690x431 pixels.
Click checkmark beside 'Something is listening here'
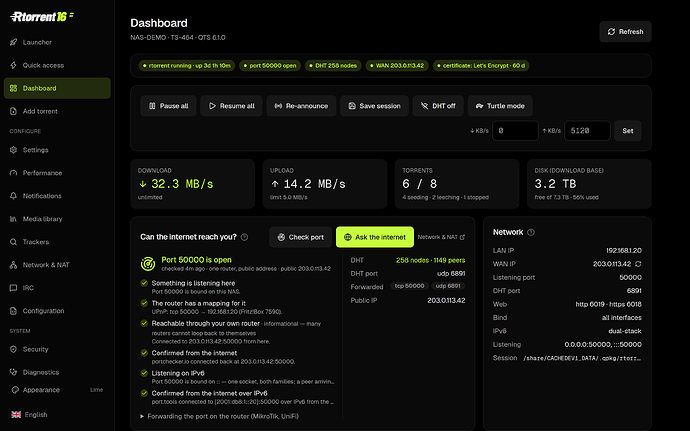144,283
